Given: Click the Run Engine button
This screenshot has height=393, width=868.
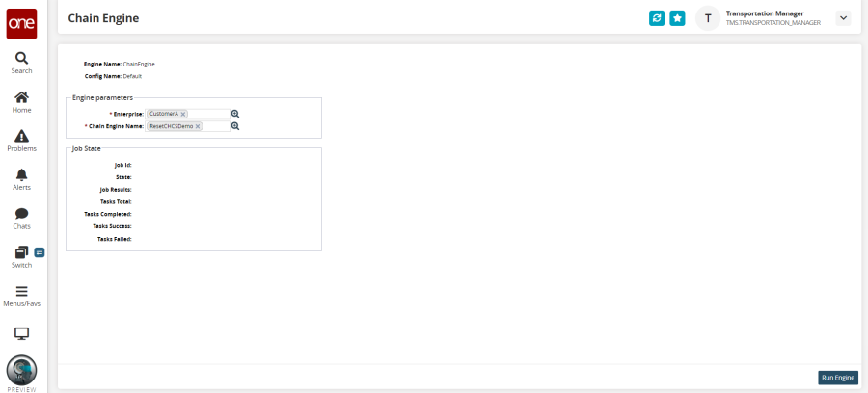Looking at the screenshot, I should pyautogui.click(x=837, y=378).
